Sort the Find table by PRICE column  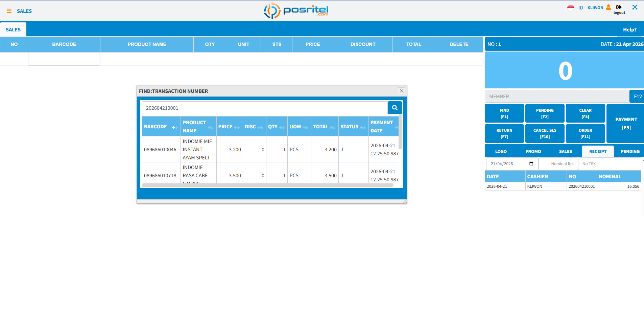230,127
